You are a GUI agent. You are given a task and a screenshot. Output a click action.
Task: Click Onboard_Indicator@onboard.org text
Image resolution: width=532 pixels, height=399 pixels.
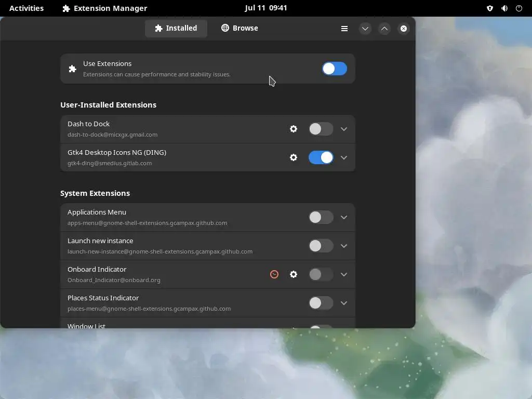114,280
